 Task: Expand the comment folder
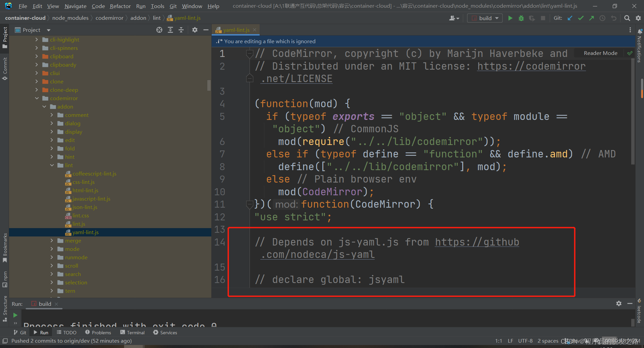click(x=52, y=115)
